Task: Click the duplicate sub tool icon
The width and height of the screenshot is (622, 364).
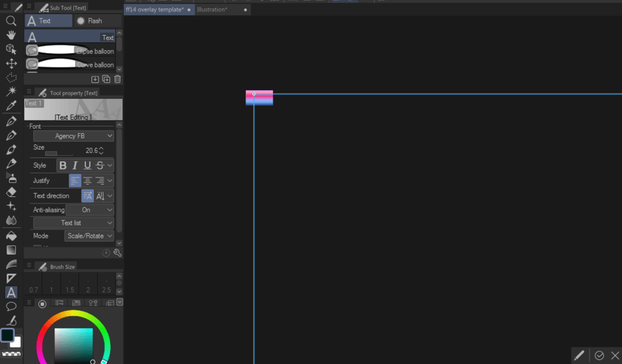Action: 106,79
